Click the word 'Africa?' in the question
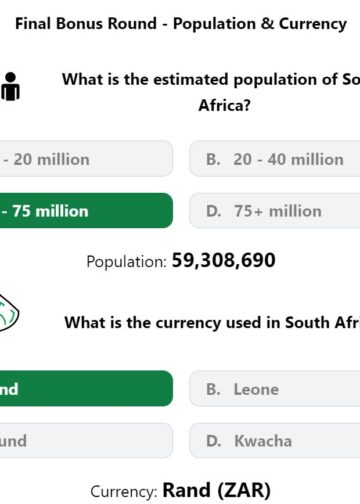 pos(224,106)
